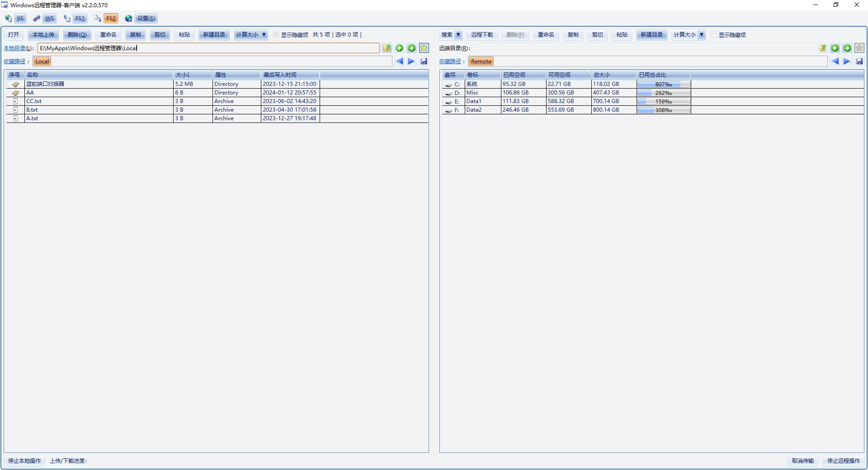Toggle the local 显示隐藏项 checkbox
Screen dimensions: 868x470
point(276,35)
